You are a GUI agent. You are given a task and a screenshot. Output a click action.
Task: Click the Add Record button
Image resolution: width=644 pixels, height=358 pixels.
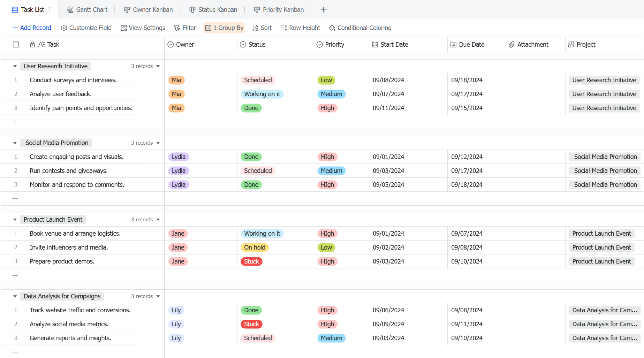[x=32, y=28]
